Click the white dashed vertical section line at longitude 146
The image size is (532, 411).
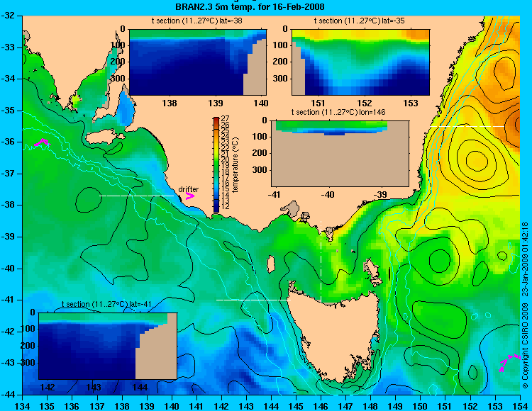pyautogui.click(x=321, y=261)
